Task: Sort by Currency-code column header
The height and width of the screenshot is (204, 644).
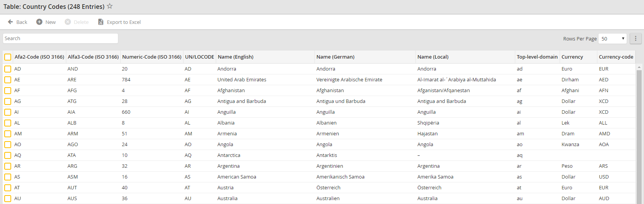Action: pyautogui.click(x=615, y=57)
